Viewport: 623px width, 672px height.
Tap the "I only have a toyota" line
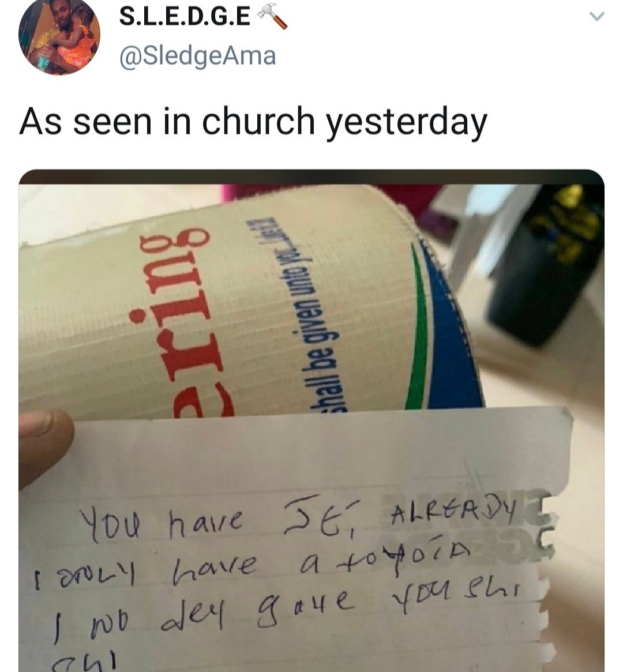(x=253, y=561)
